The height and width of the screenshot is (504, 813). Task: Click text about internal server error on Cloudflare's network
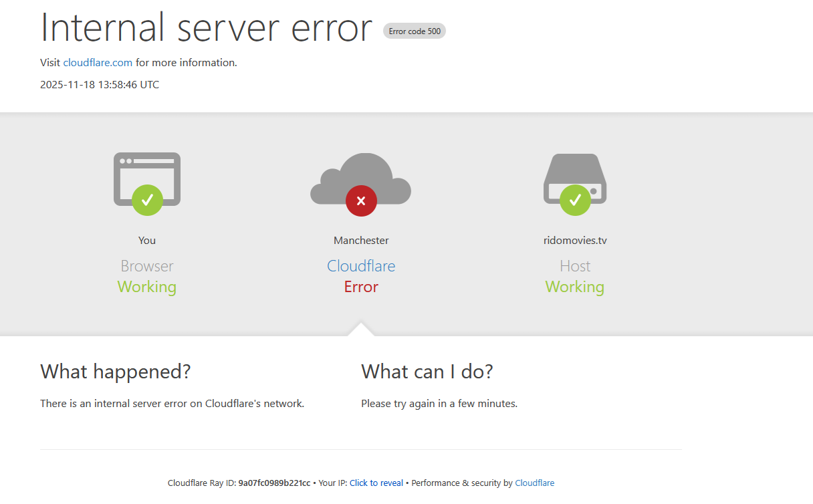coord(172,404)
